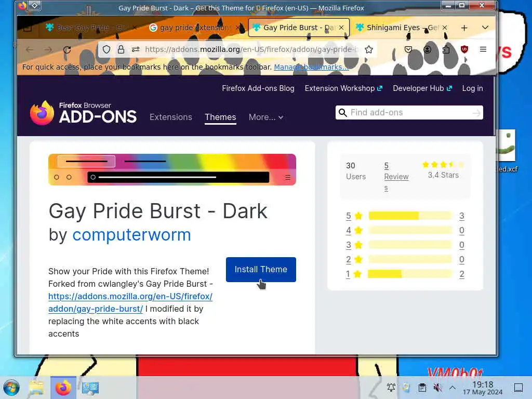Expand the More... dropdown
The height and width of the screenshot is (399, 532).
click(x=266, y=117)
